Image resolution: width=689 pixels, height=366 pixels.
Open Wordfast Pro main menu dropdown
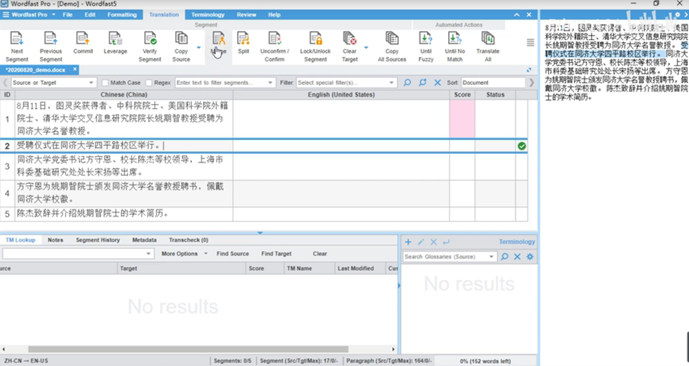54,14
